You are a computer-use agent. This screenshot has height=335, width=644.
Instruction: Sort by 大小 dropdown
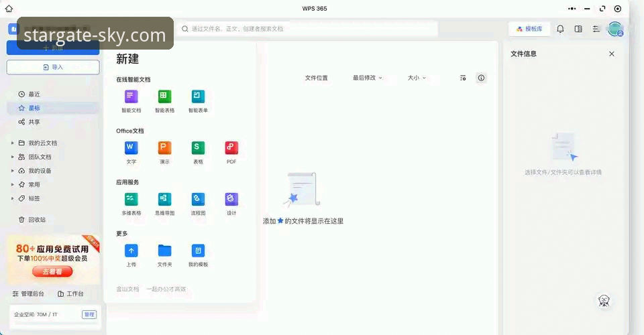[x=417, y=78]
